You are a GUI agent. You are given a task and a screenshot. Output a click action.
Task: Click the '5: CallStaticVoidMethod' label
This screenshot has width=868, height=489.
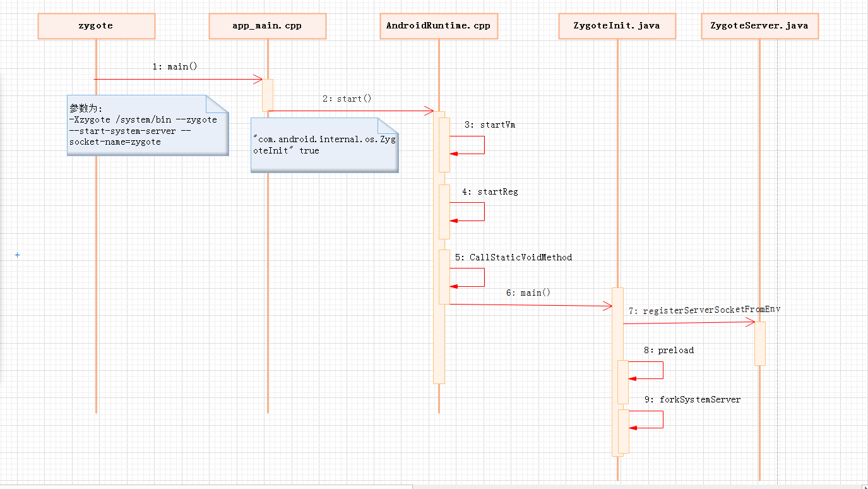tap(513, 257)
